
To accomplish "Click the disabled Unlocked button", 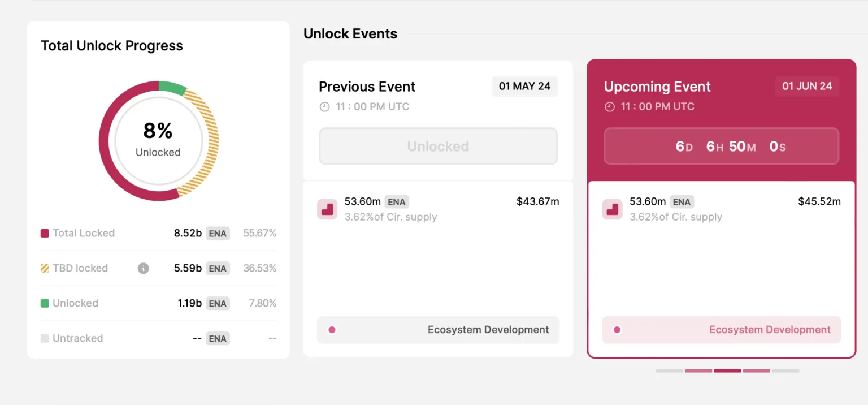I will [438, 146].
